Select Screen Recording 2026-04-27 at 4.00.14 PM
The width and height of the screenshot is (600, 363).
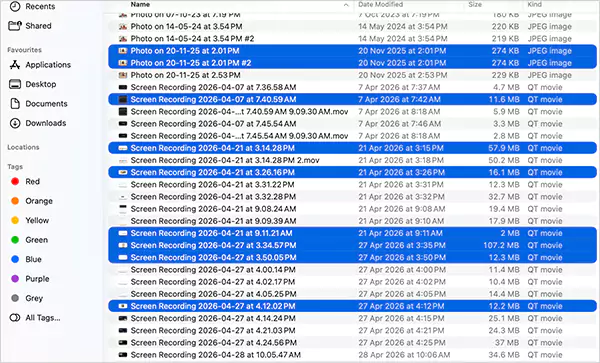[352, 270]
